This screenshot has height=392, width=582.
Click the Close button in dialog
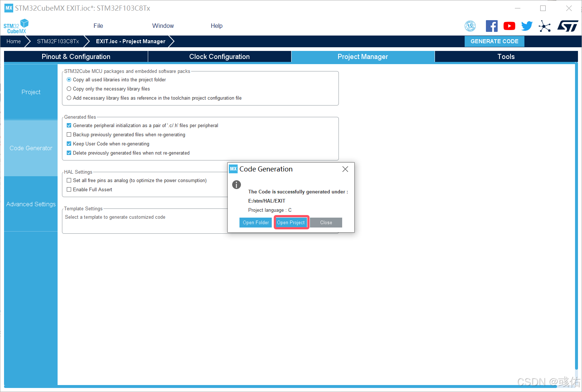[x=326, y=222]
